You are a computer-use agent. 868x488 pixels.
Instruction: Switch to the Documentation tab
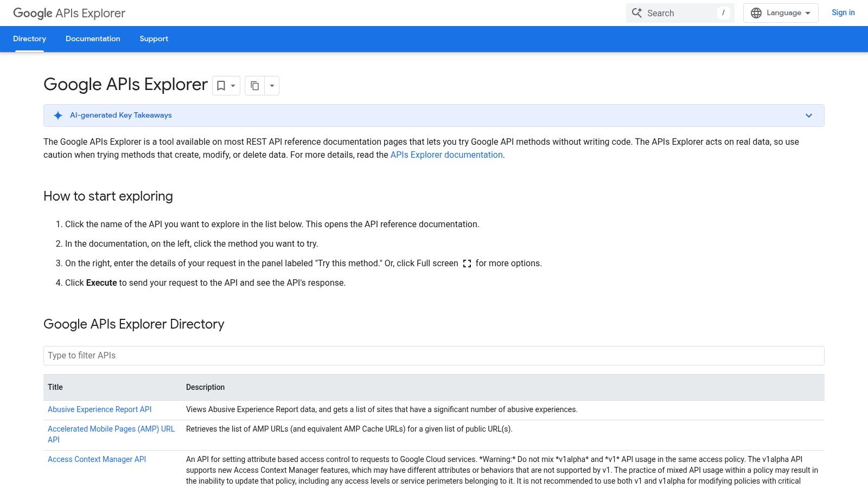(x=93, y=38)
